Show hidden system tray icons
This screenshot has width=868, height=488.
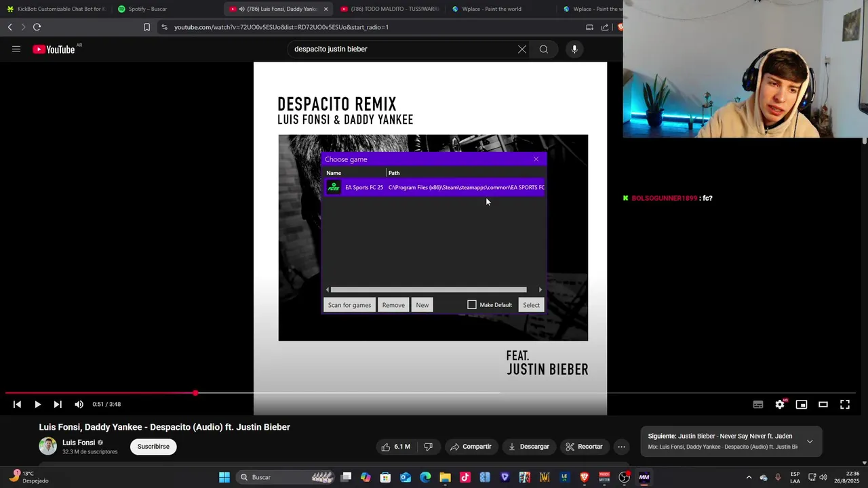coord(749,477)
